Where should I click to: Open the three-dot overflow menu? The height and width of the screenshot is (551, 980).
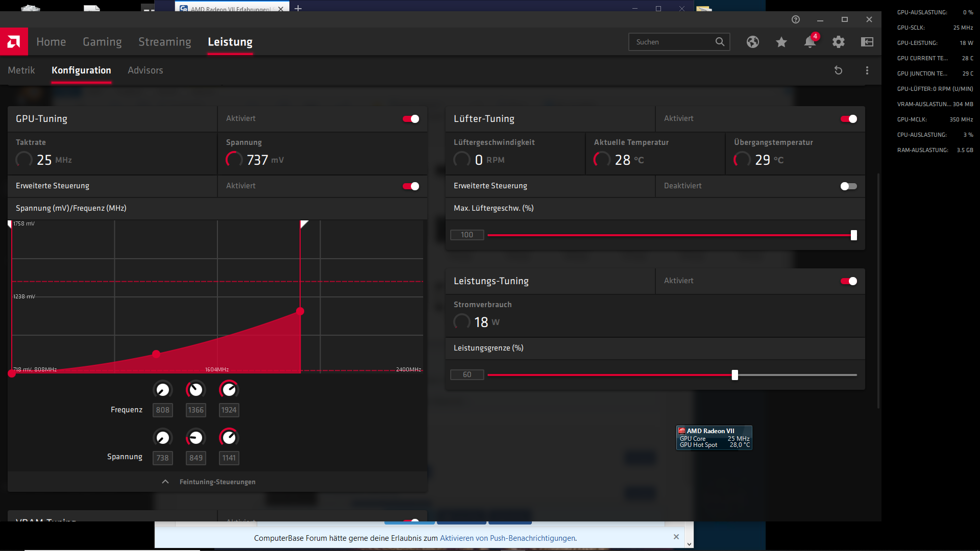point(867,70)
